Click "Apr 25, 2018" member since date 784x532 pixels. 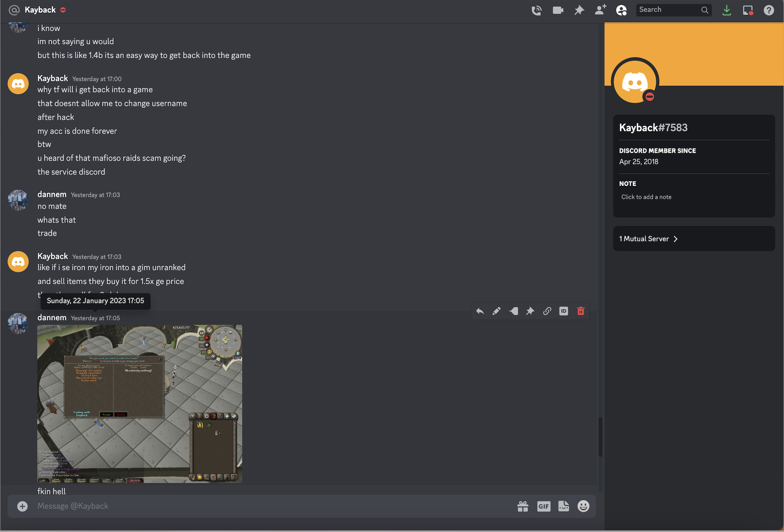pos(639,162)
